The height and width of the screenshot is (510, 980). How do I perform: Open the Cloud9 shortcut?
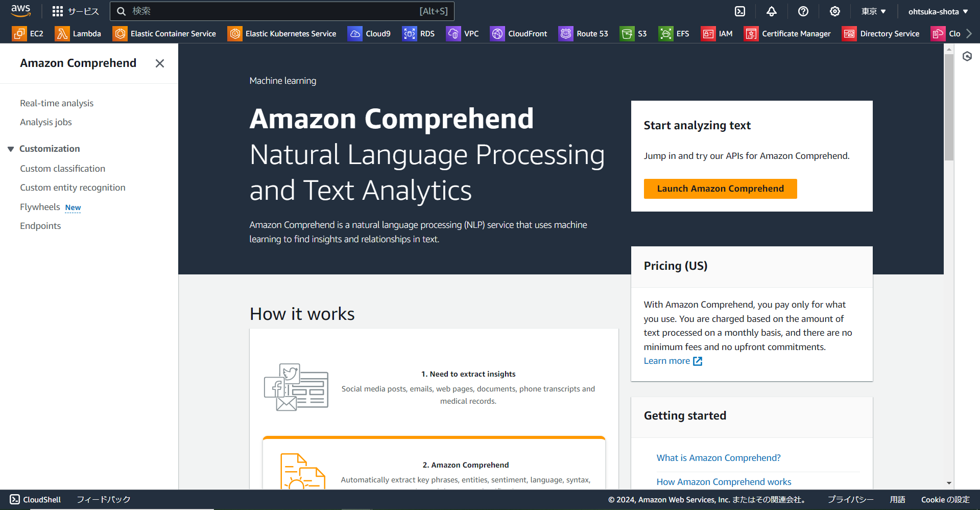coord(369,34)
